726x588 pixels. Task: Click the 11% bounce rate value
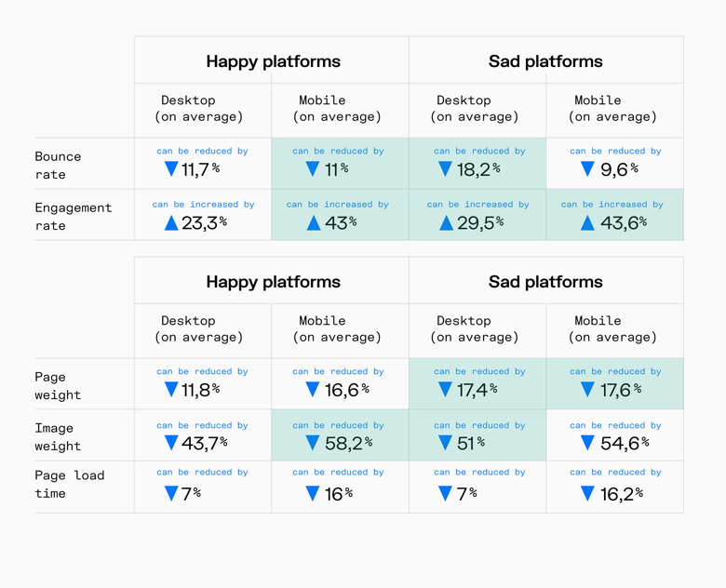[x=337, y=169]
